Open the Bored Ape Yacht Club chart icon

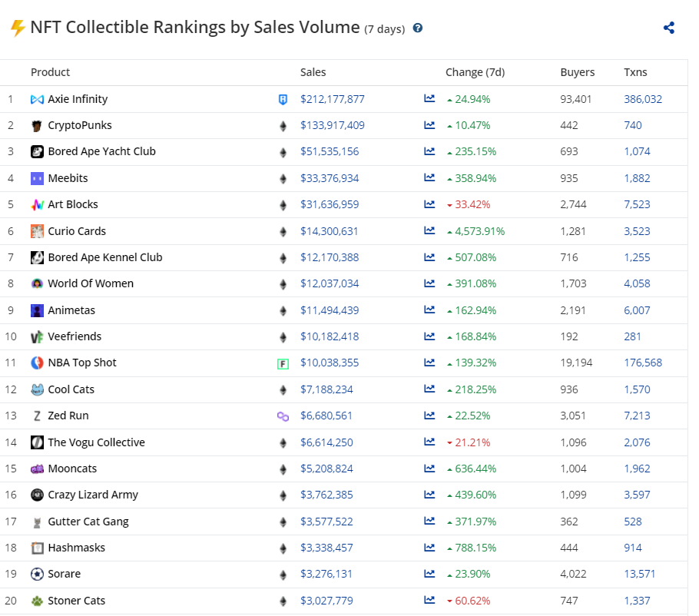tap(429, 151)
